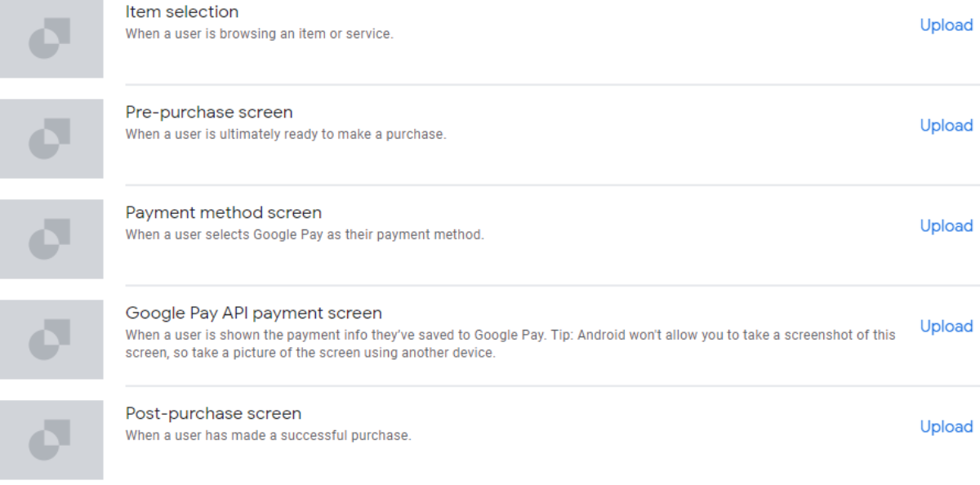
Task: Upload a screenshot for Post-purchase screen
Action: [946, 427]
